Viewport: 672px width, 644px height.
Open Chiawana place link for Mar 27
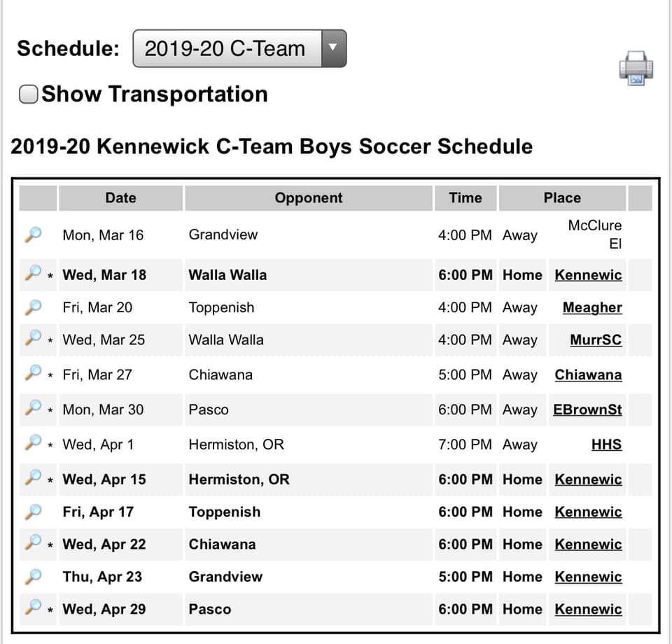click(x=588, y=375)
